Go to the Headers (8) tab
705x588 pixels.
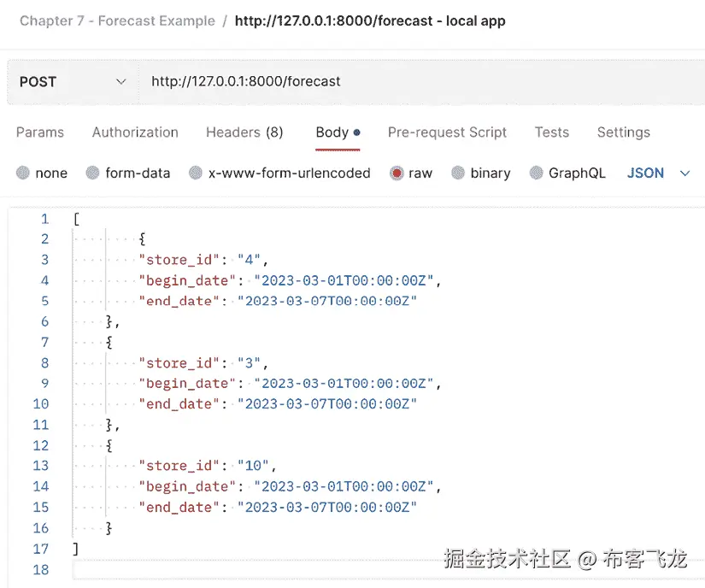244,132
